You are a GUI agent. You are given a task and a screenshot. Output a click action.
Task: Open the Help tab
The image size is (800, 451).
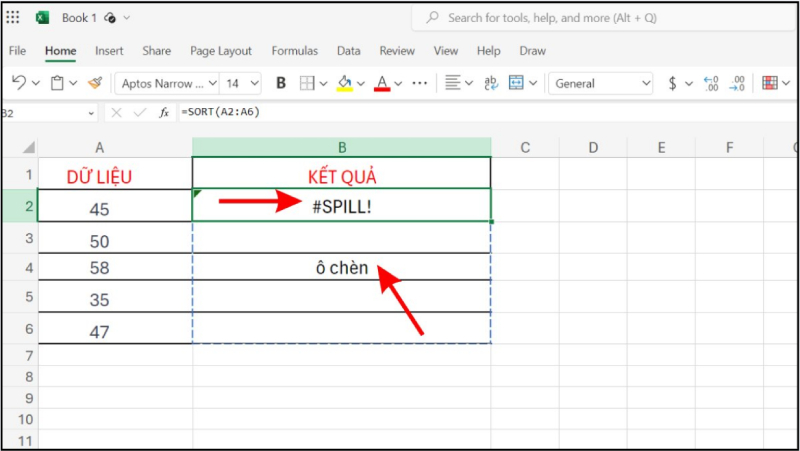pos(488,51)
